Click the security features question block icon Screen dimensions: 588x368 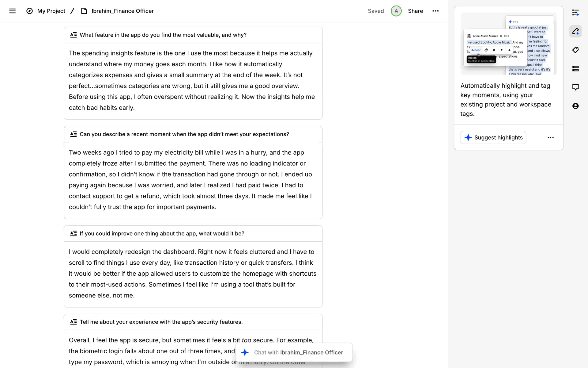click(73, 322)
